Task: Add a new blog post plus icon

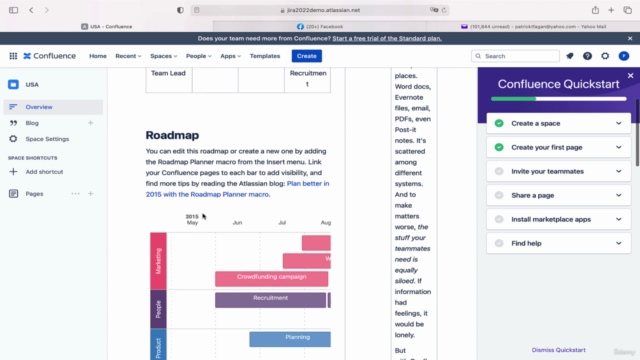Action: [x=91, y=123]
